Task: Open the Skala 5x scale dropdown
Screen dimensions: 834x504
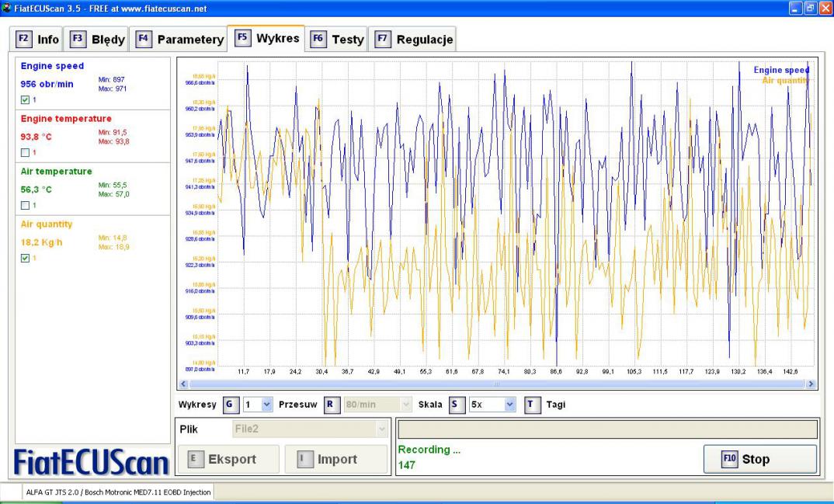Action: pos(509,405)
